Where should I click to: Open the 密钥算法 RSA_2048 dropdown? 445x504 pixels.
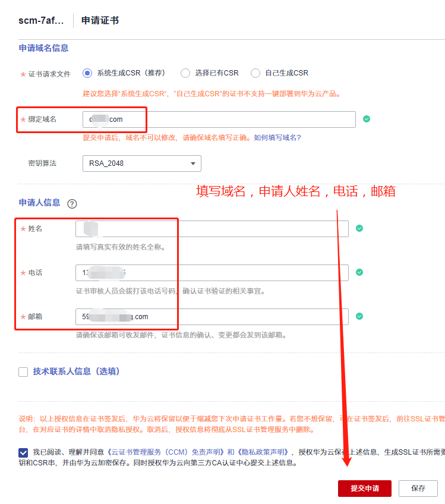(x=141, y=163)
